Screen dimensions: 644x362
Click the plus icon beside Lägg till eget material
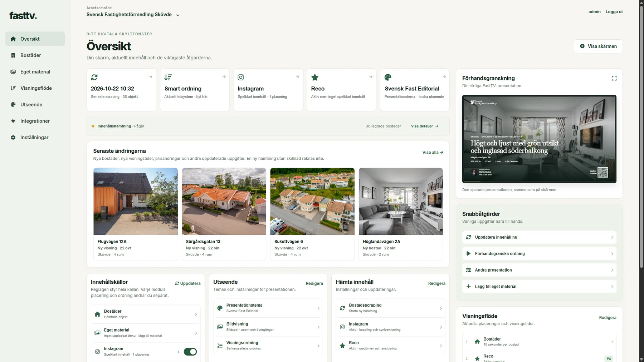coord(468,287)
